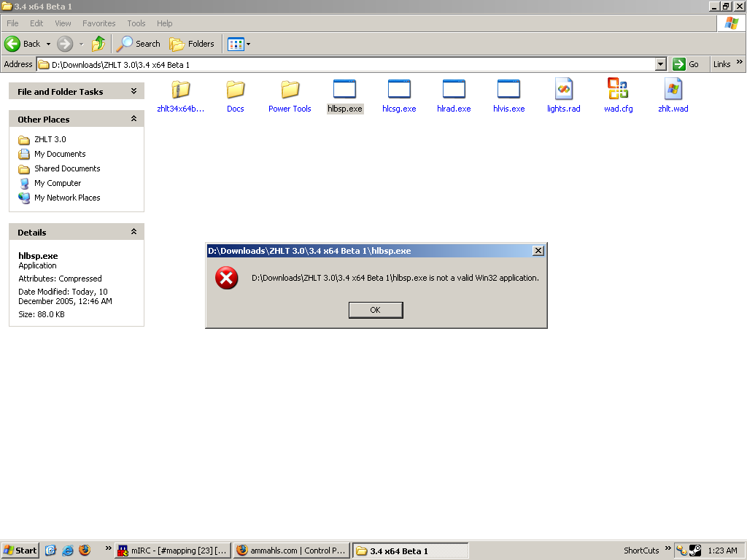Collapse the File and Folder Tasks panel

pos(133,91)
